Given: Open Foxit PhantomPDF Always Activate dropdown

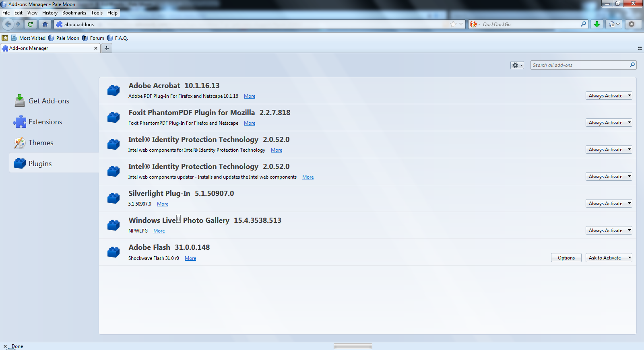Looking at the screenshot, I should coord(609,123).
